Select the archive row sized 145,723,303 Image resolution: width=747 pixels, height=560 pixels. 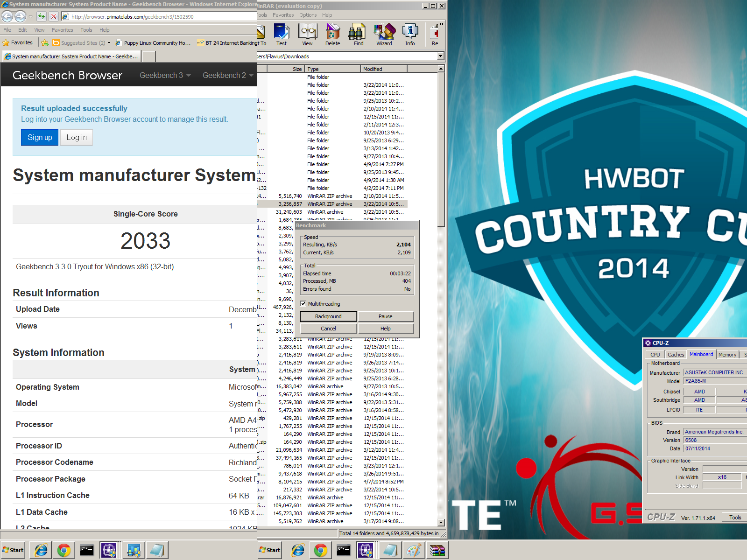tap(332, 513)
